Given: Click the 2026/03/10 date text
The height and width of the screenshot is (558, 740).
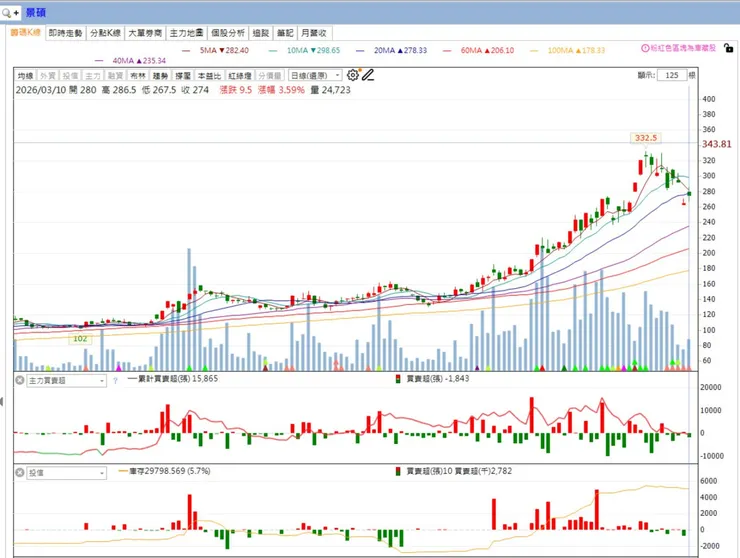Looking at the screenshot, I should pos(41,90).
